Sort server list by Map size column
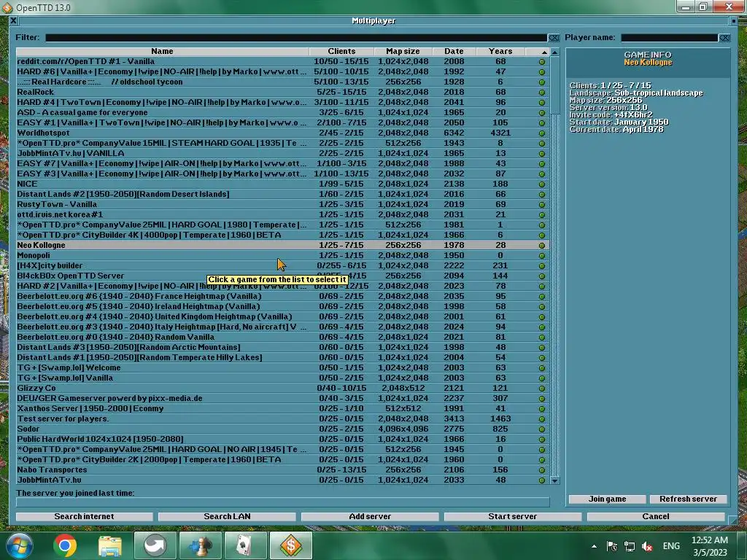The width and height of the screenshot is (747, 560). pos(403,52)
